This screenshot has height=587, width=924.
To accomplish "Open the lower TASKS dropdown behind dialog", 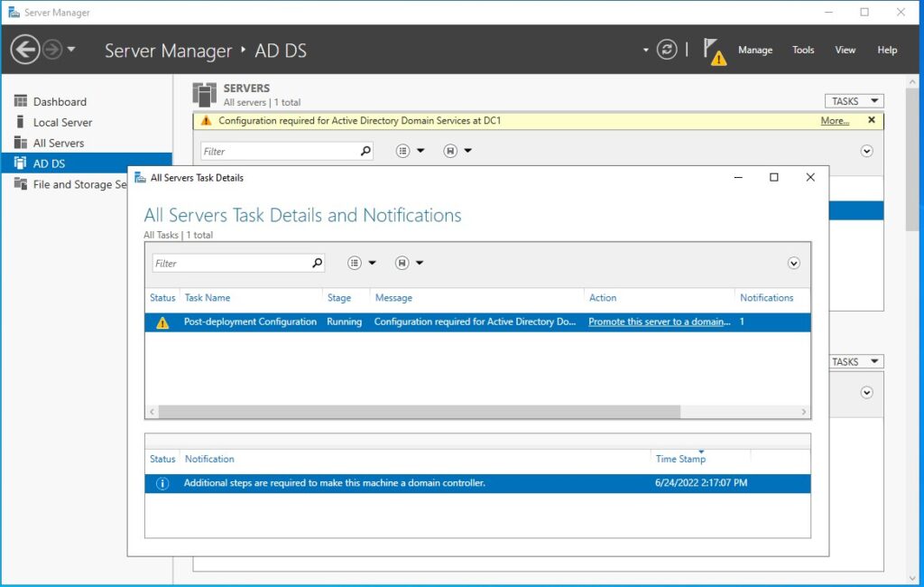I will point(855,361).
